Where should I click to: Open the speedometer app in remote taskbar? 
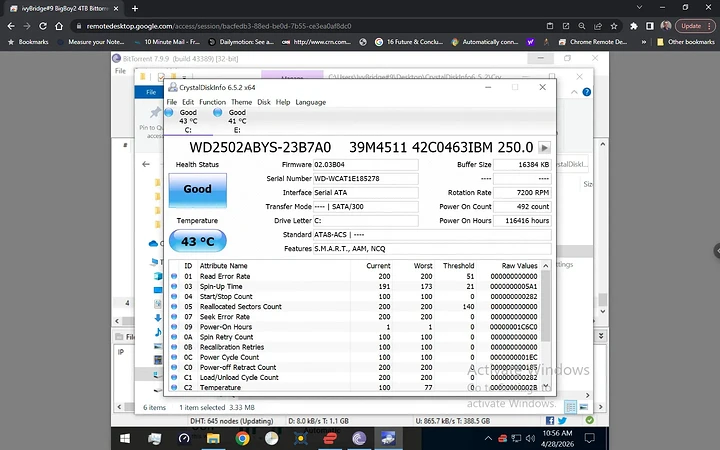(184, 439)
